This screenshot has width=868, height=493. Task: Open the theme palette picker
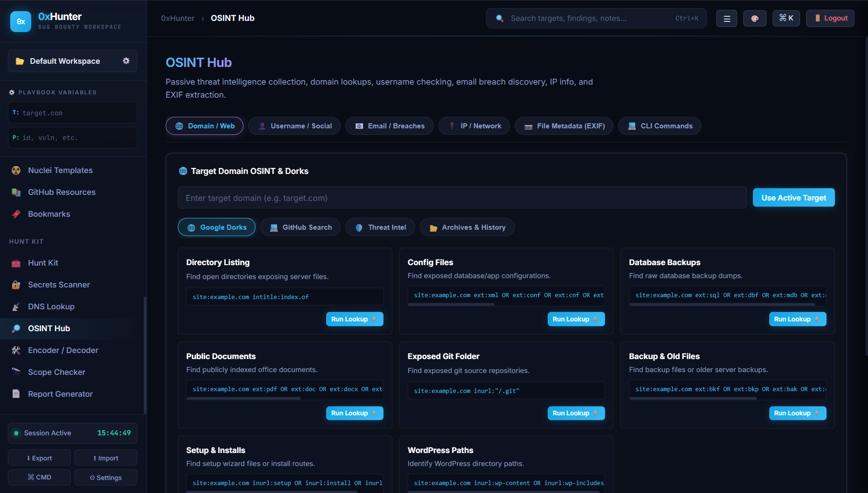point(754,19)
